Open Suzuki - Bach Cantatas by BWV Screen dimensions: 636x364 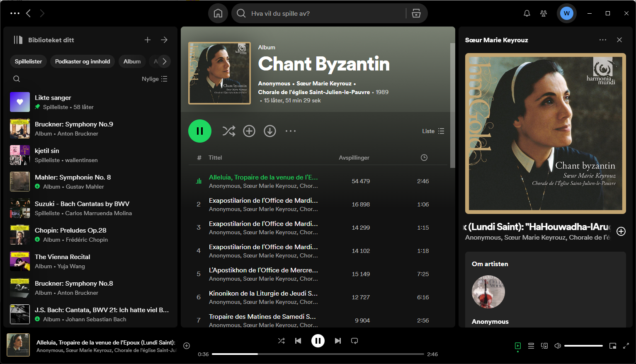90,208
